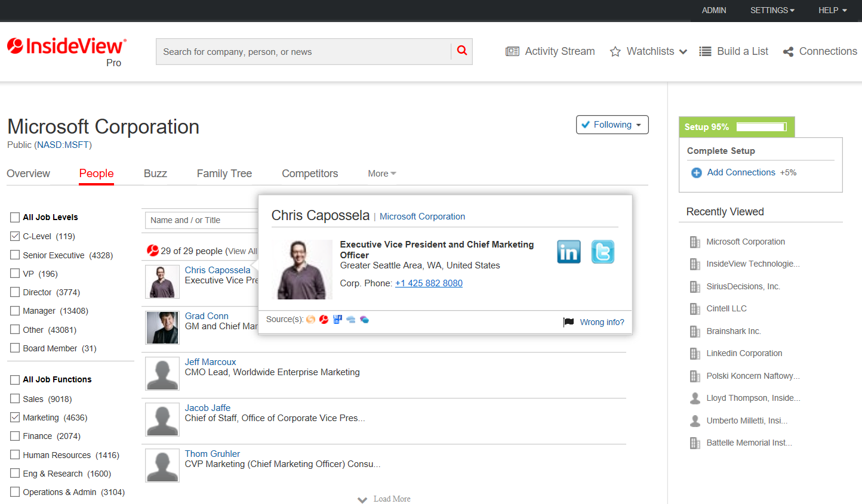Expand the More tab dropdown
The image size is (862, 504).
tap(381, 173)
